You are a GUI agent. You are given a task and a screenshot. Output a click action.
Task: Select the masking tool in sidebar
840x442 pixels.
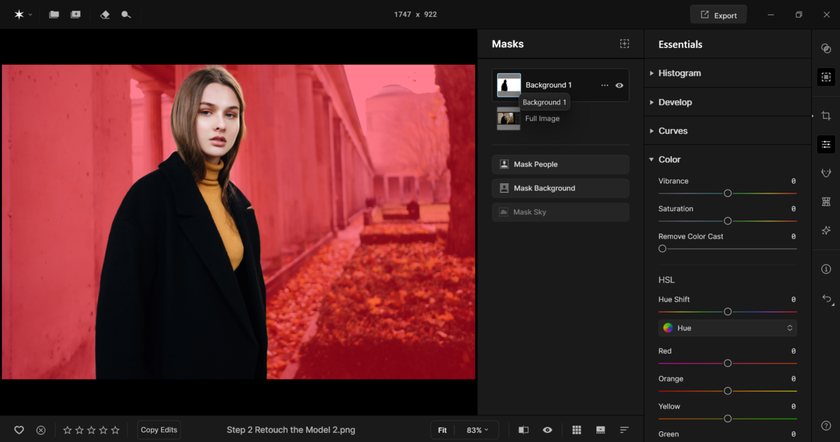coord(826,77)
